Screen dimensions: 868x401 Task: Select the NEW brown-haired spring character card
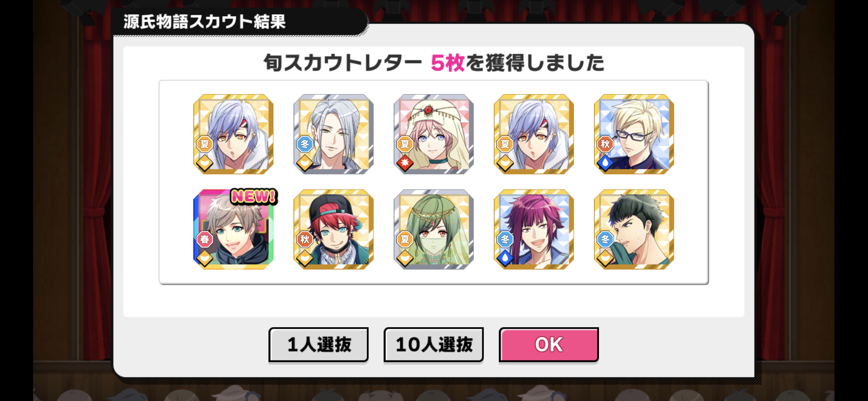coord(233,229)
